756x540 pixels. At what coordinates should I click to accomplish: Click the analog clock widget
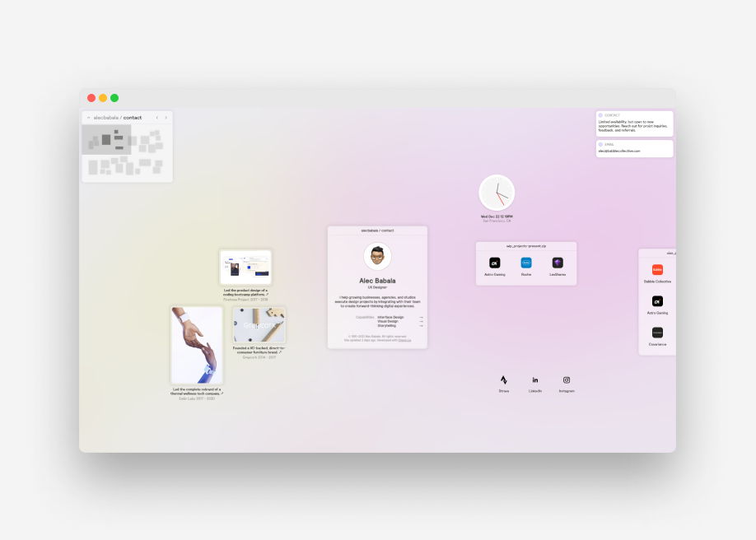(497, 193)
